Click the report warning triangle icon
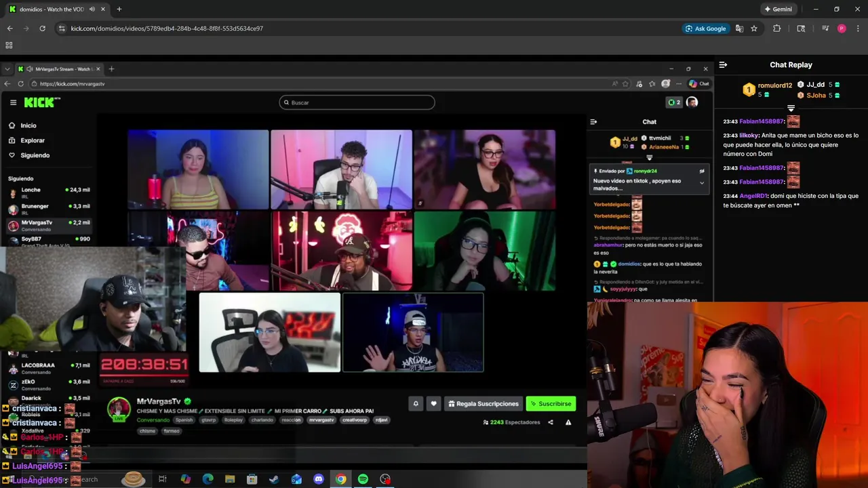 pyautogui.click(x=568, y=422)
